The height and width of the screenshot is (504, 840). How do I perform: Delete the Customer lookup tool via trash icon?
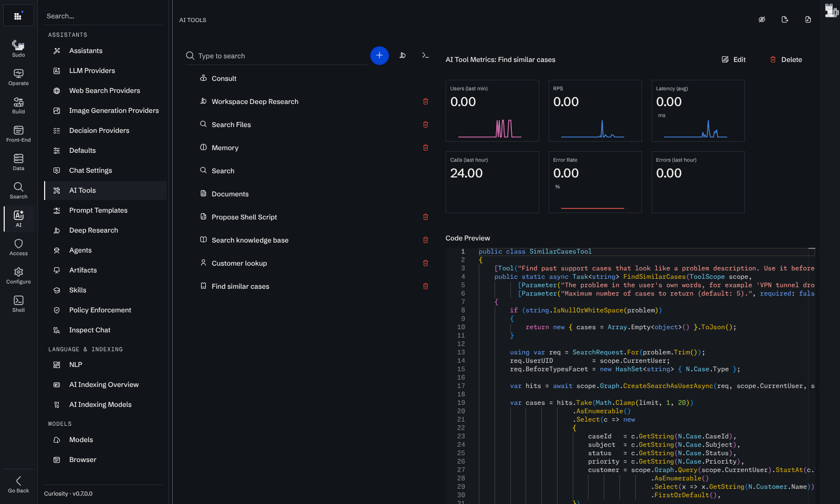coord(426,263)
